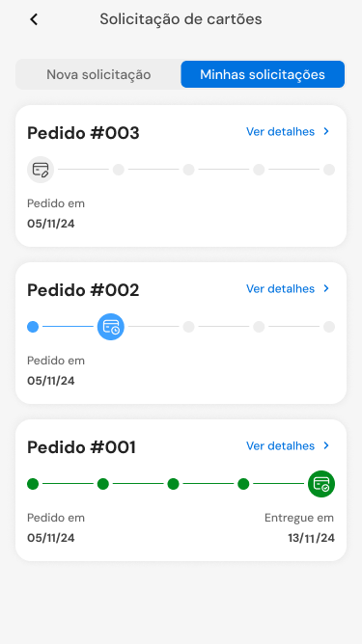Select the last gray step dot on Pedido #003
Screen dimensions: 362x644
(329, 170)
